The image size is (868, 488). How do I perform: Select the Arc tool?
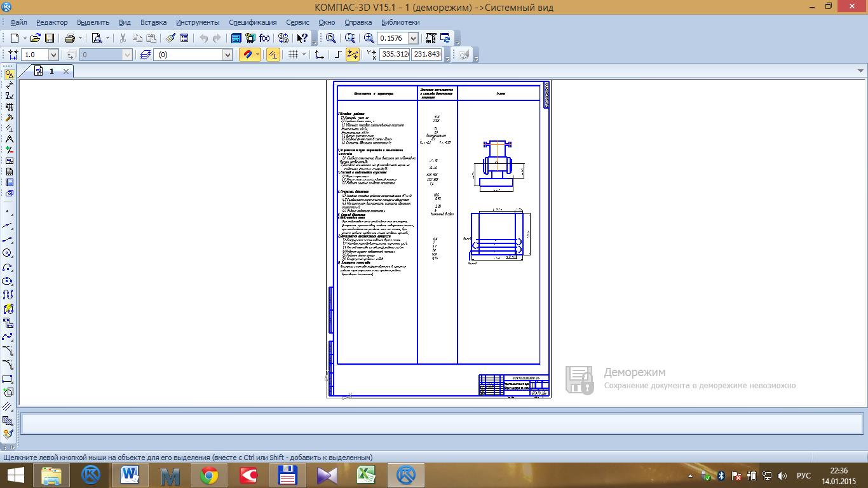pyautogui.click(x=8, y=268)
